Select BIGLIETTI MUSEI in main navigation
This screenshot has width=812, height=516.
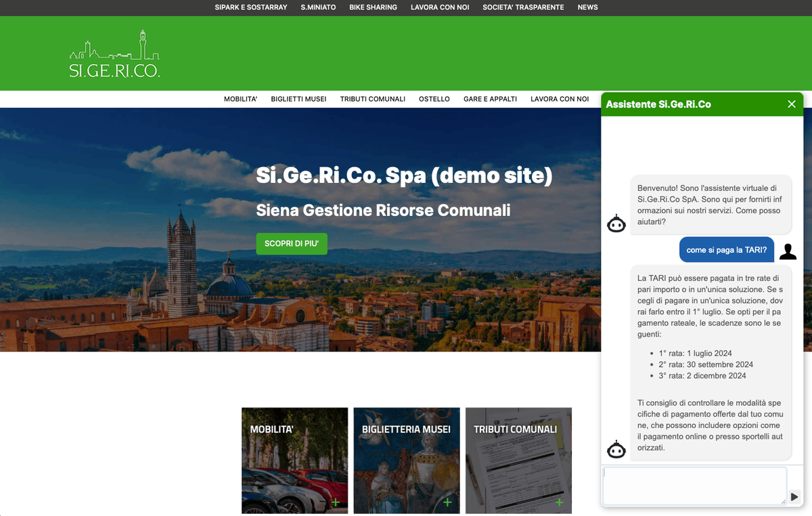tap(298, 99)
